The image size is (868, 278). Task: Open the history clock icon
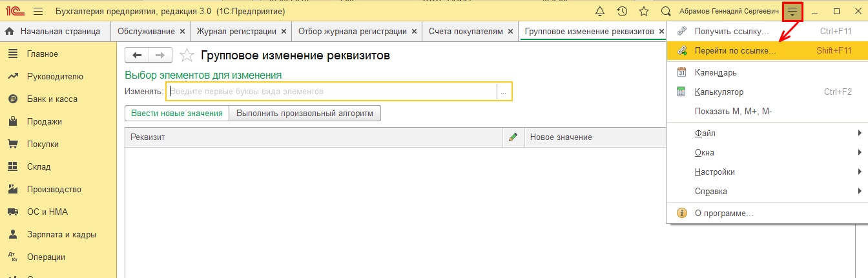[622, 12]
